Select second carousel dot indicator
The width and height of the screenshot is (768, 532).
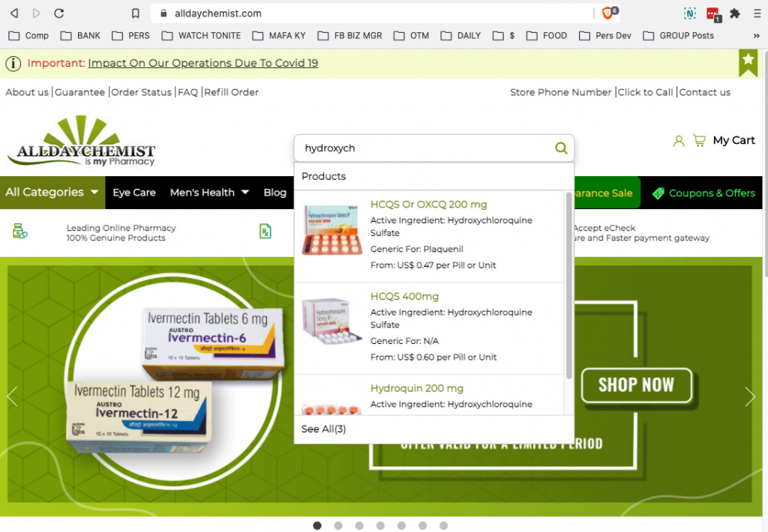pos(338,525)
